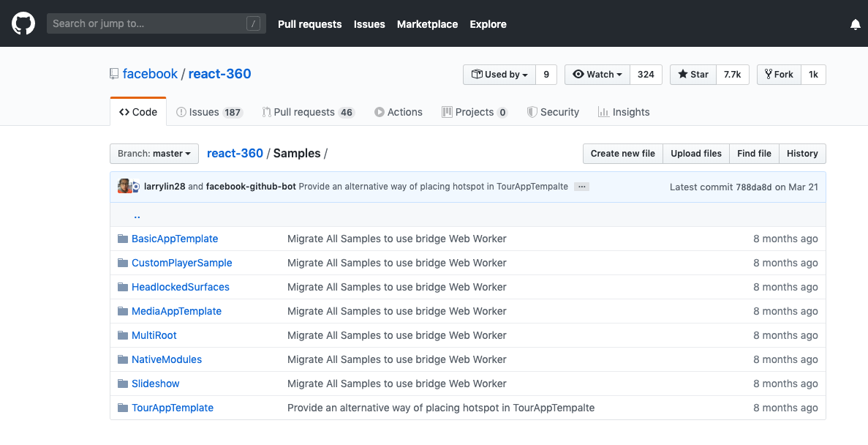Switch to the Pull requests 46 tab
The width and height of the screenshot is (868, 445).
(x=308, y=112)
